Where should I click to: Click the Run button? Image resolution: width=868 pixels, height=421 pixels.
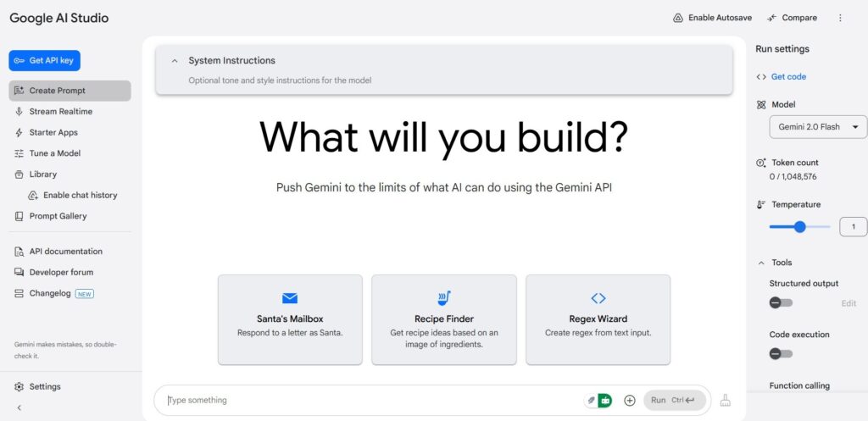tap(674, 401)
